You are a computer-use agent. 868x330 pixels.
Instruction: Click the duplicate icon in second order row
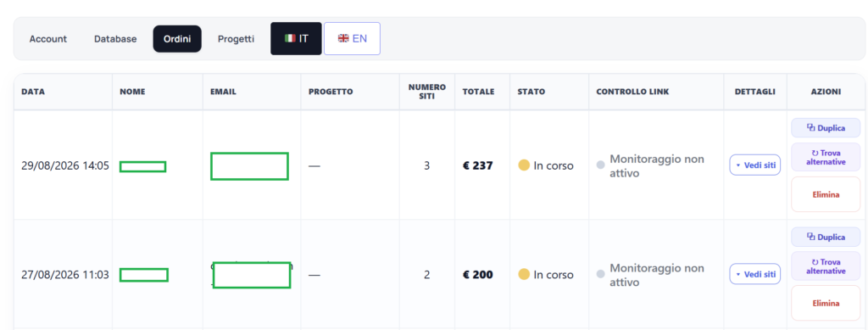click(x=811, y=237)
